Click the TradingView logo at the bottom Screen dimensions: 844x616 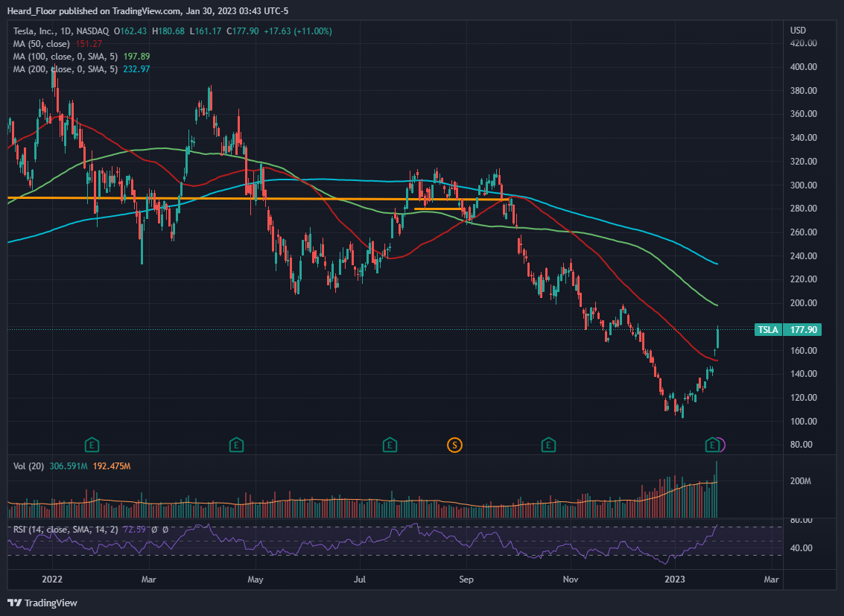coord(42,603)
